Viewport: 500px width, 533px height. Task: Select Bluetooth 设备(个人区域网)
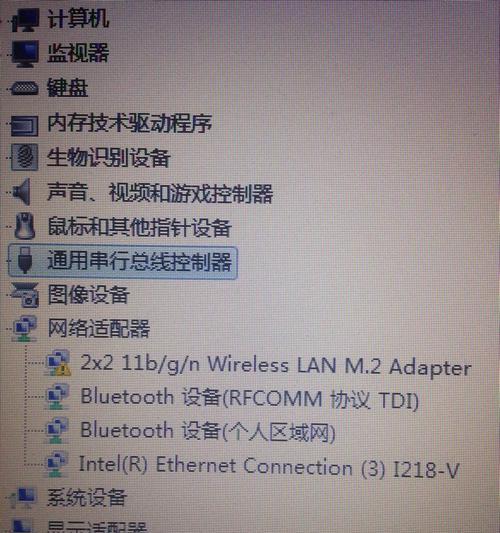208,432
